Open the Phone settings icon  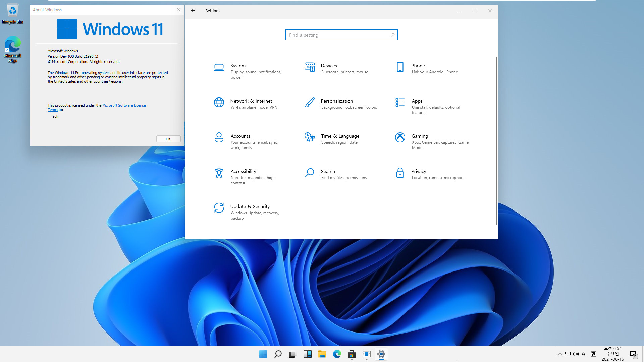[400, 67]
